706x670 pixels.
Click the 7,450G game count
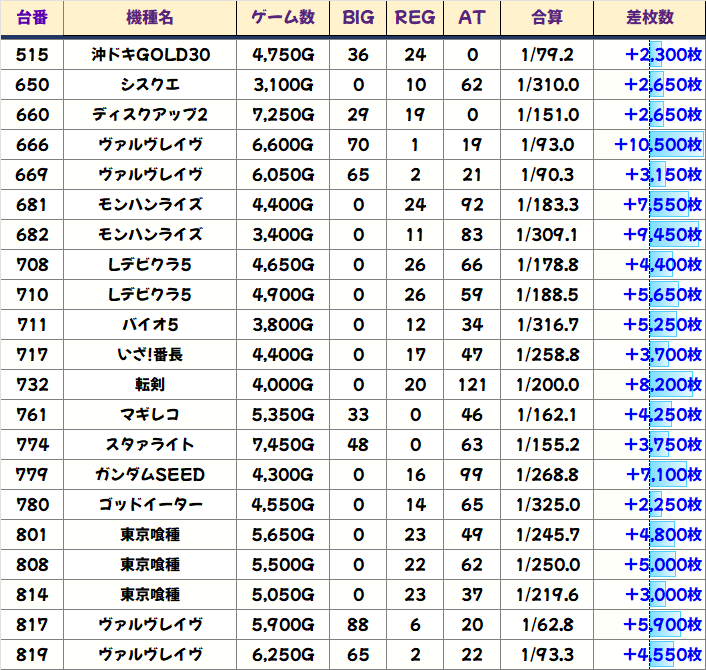283,445
